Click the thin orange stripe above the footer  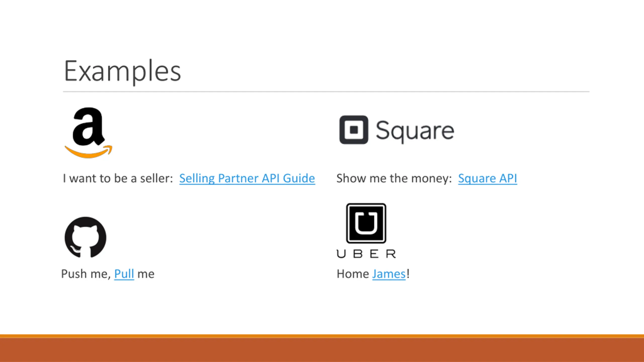(x=322, y=336)
